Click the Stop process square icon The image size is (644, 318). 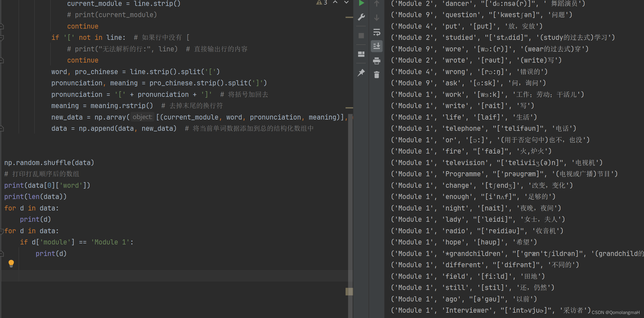361,36
